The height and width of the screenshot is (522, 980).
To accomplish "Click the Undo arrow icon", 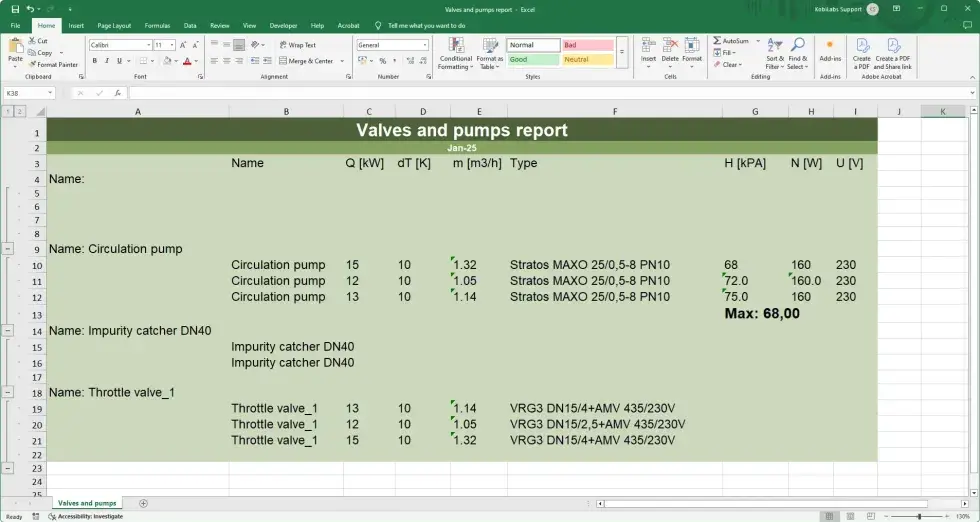I will click(x=31, y=9).
